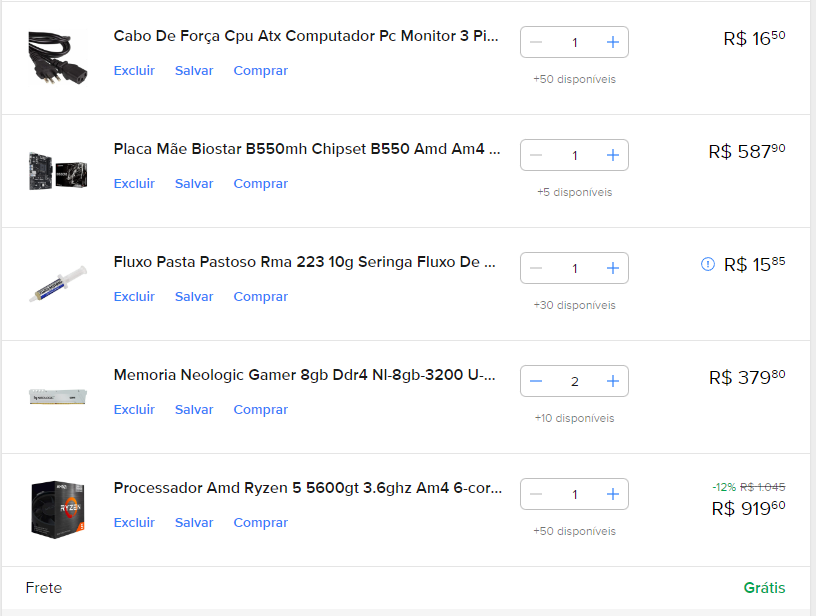Click the R$ 379,80 price
Image resolution: width=816 pixels, height=616 pixels.
click(747, 377)
